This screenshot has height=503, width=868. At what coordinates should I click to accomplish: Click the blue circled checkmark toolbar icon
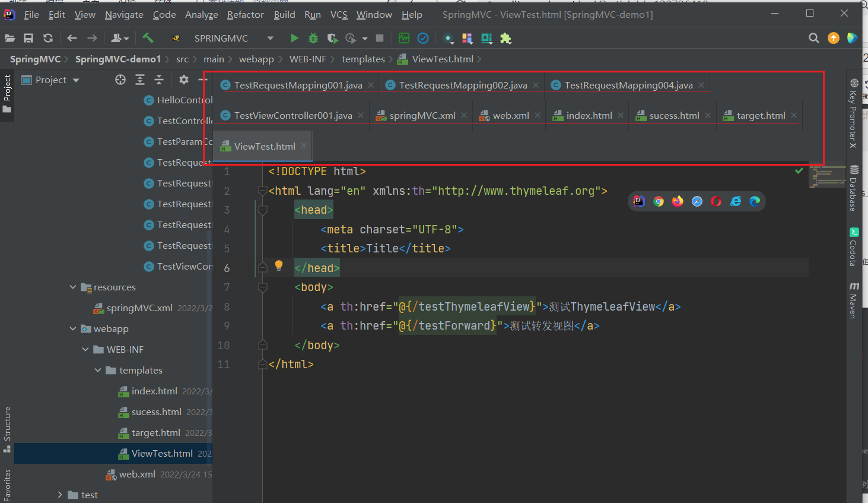(423, 38)
